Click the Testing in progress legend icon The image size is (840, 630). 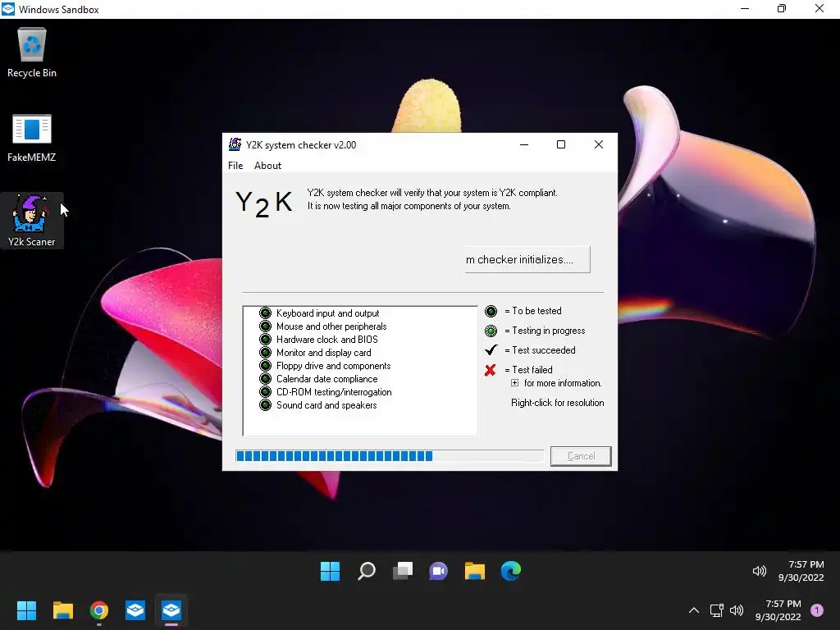coord(491,331)
